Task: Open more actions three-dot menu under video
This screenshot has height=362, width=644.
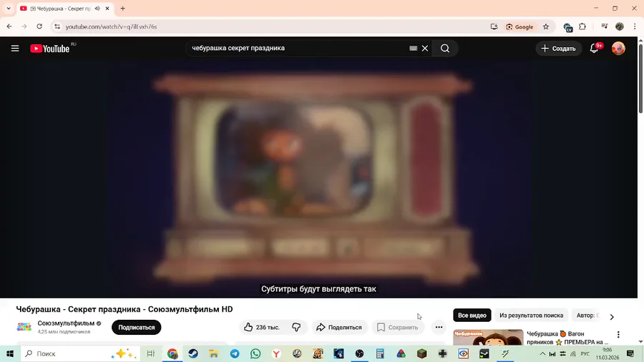Action: [439, 327]
